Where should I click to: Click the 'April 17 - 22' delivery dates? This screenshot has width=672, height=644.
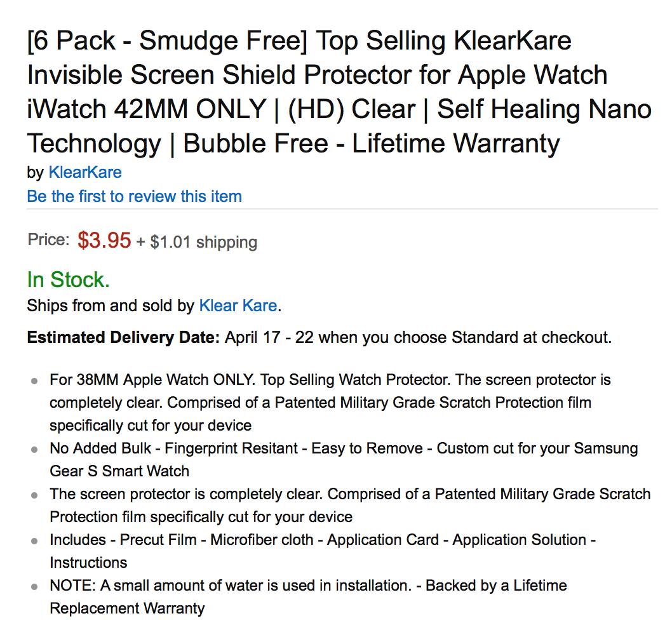pyautogui.click(x=269, y=337)
